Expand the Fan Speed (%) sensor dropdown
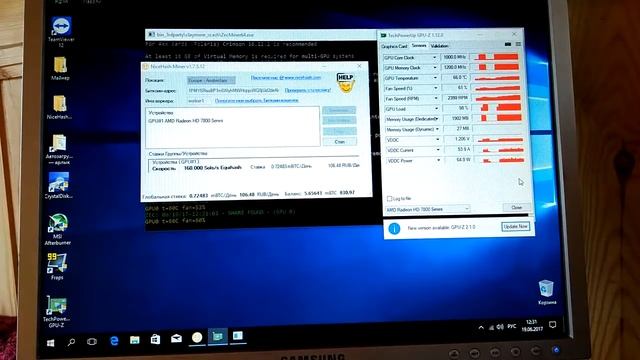This screenshot has height=360, width=640. click(x=436, y=88)
